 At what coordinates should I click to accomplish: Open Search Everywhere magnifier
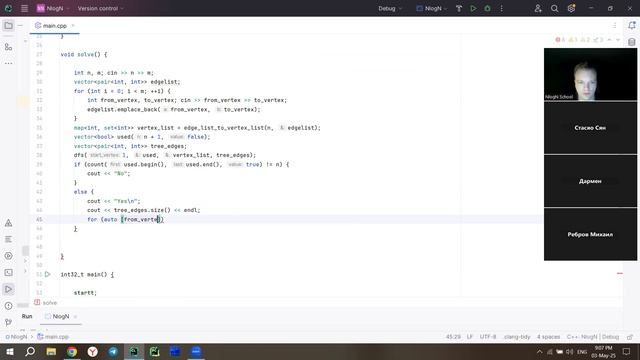tap(554, 8)
